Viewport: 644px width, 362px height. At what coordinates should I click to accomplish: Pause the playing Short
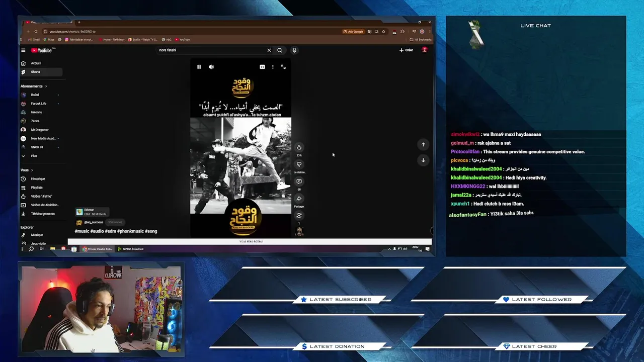click(199, 67)
